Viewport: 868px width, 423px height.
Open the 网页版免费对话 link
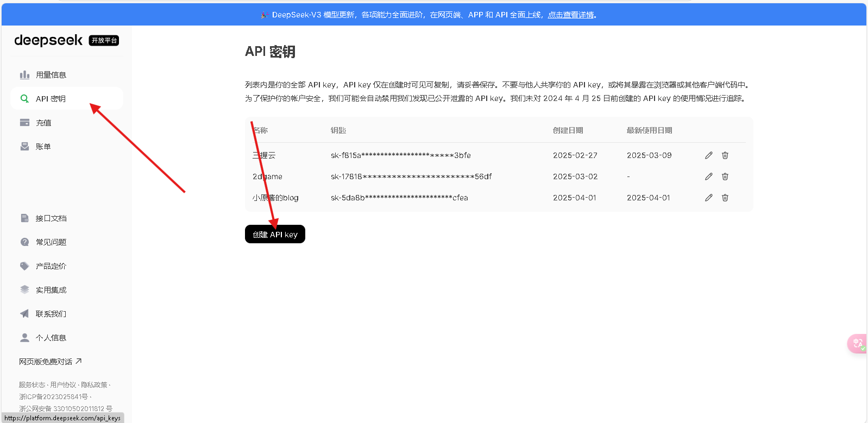[50, 362]
